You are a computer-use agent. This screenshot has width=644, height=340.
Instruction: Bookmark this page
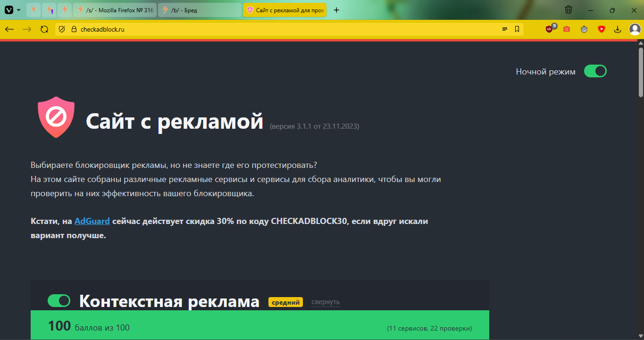pos(517,29)
